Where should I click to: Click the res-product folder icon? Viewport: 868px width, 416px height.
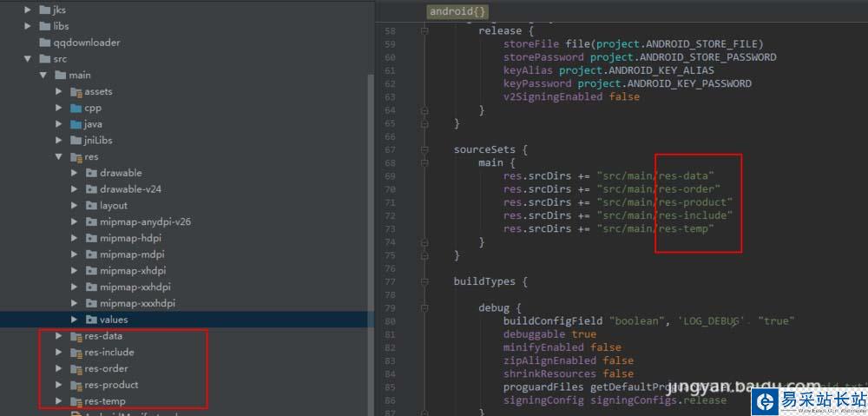(76, 385)
